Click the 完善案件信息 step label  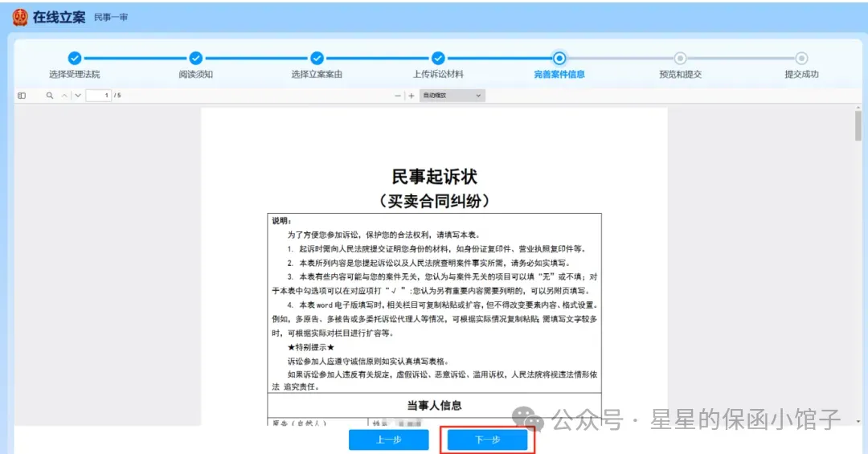click(559, 74)
